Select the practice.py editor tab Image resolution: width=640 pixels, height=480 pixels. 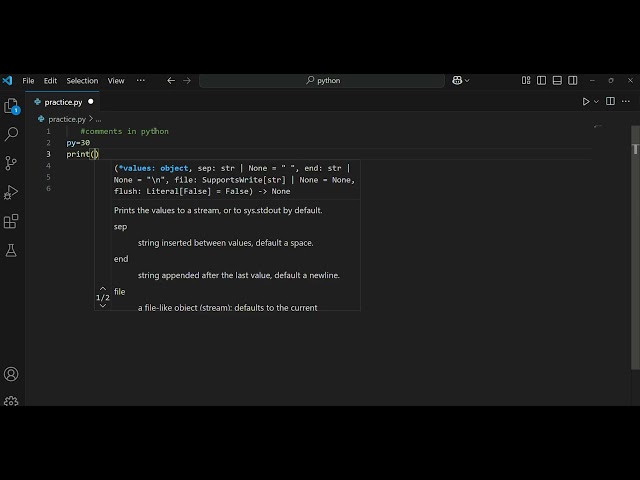pos(63,102)
